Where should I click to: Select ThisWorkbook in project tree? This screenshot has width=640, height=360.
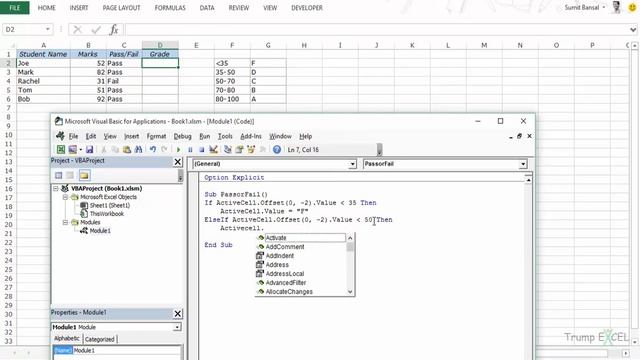[x=107, y=214]
